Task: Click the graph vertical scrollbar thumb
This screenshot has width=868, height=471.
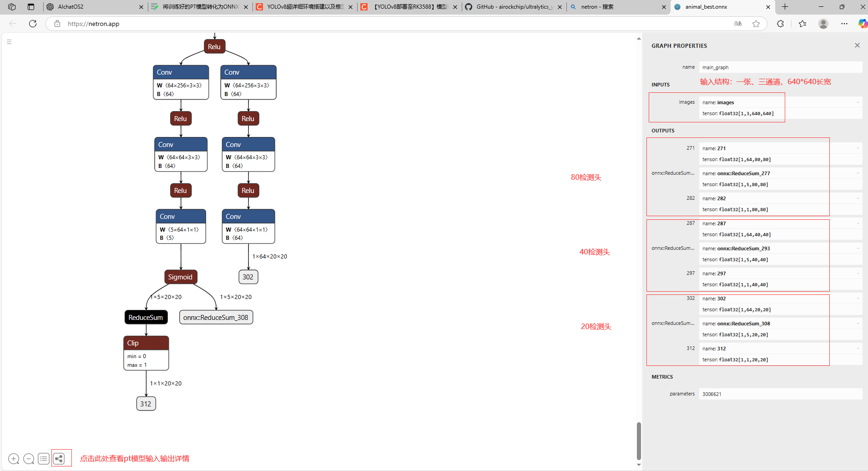Action: pos(639,441)
